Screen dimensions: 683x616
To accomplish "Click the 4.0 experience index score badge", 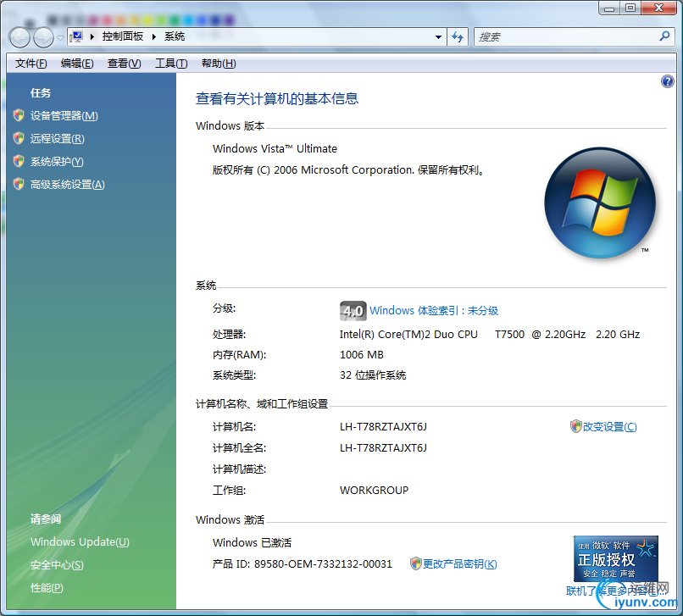I will [353, 311].
